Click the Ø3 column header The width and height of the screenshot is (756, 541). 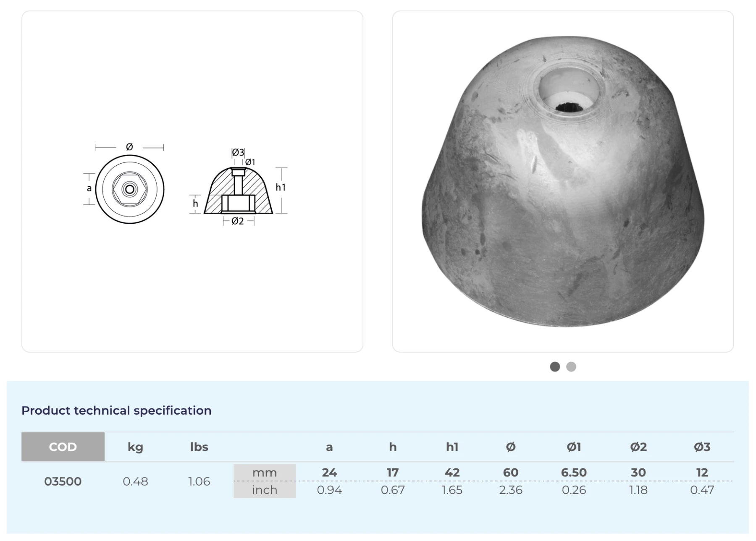pyautogui.click(x=702, y=447)
